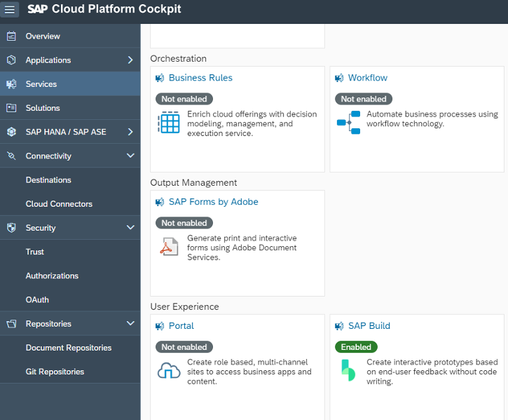Screen dimensions: 508x420
Task: Collapse the Connectivity section chevron
Action: pos(130,156)
